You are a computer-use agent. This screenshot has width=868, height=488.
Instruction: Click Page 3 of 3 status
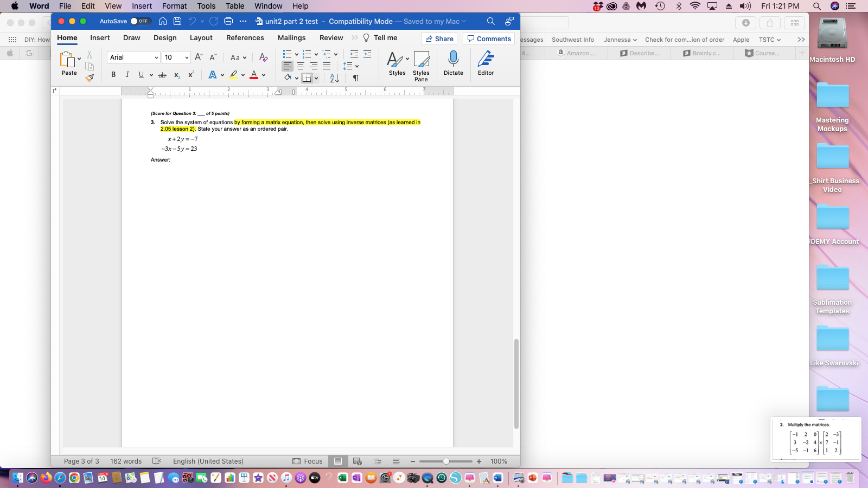pyautogui.click(x=81, y=461)
